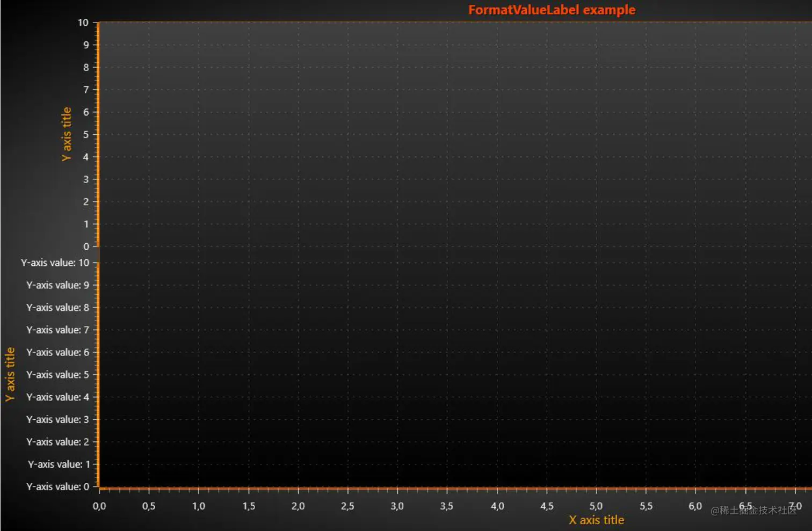Select plain tick label "5" on upper Y axis
This screenshot has width=812, height=531.
pos(86,135)
